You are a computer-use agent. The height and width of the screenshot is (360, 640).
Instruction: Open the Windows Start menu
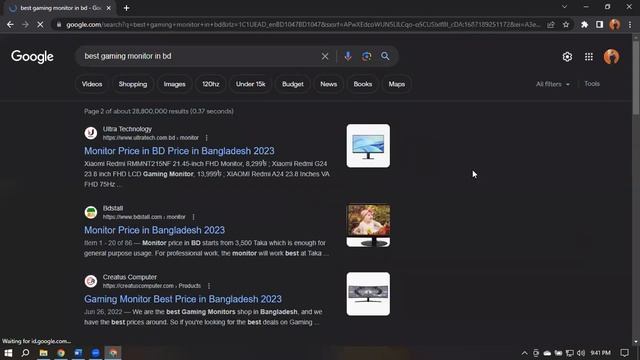(x=8, y=353)
